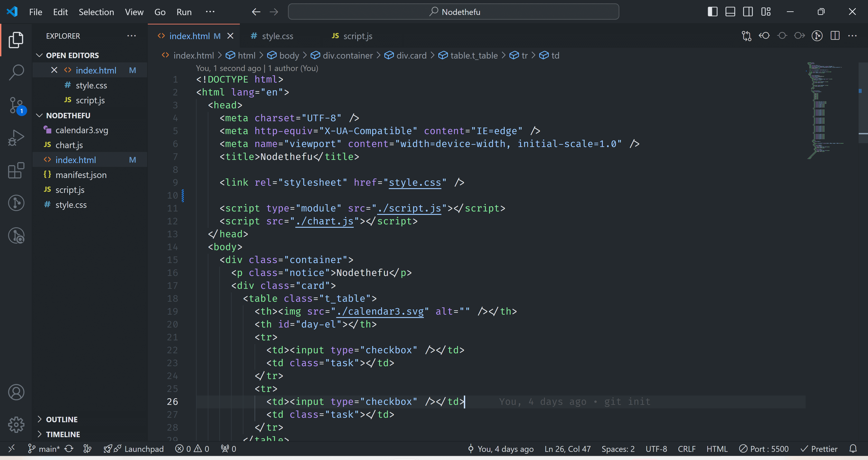
Task: Open Customize Layout icon in title bar
Action: tap(766, 12)
